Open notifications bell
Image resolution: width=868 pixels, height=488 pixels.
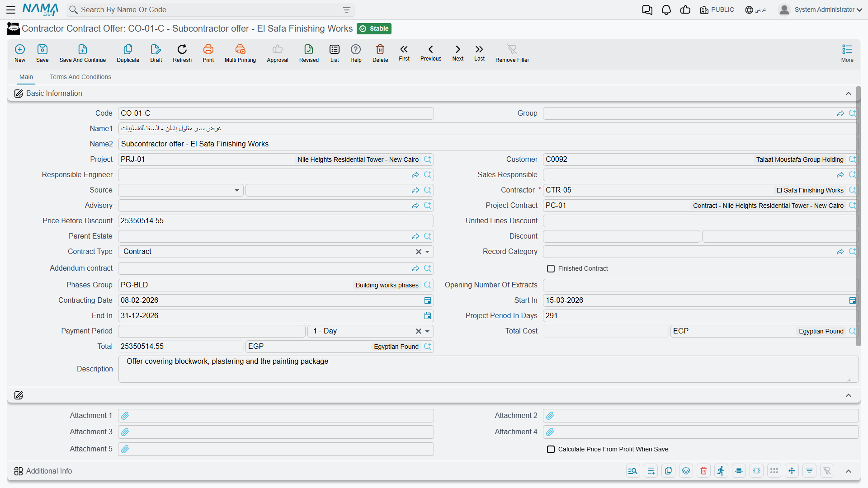coord(666,10)
